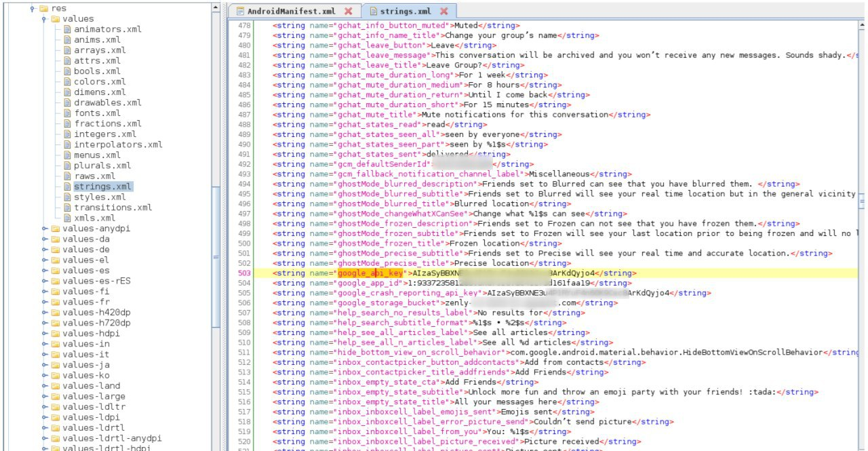868x451 pixels.
Task: Click the colors.xml file icon
Action: coord(68,82)
